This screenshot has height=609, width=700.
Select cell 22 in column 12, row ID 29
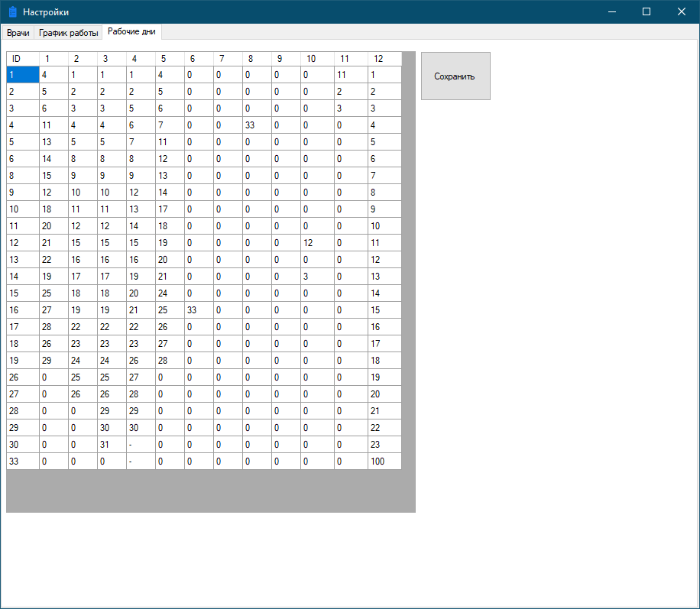tap(384, 428)
